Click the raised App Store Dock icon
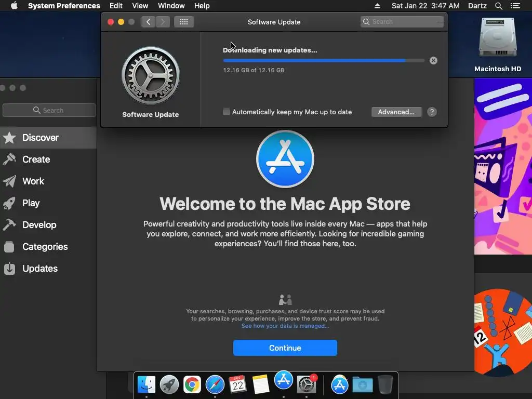The width and height of the screenshot is (532, 399). [x=284, y=380]
